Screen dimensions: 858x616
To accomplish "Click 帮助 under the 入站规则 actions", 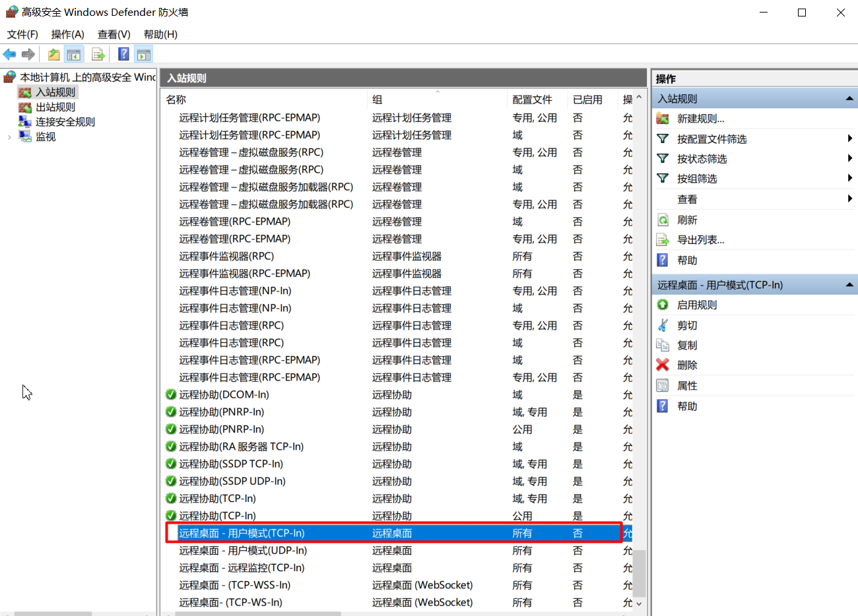I will (687, 261).
